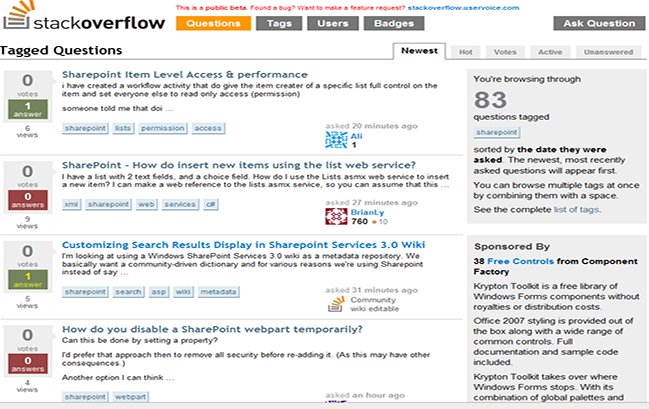The width and height of the screenshot is (649, 409).
Task: Click the Community wiki icon
Action: click(x=336, y=304)
